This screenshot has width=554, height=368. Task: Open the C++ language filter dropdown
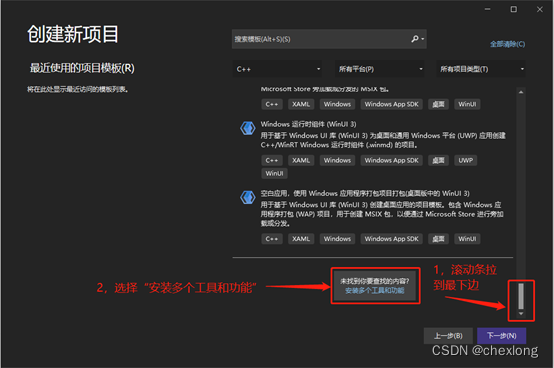[278, 69]
